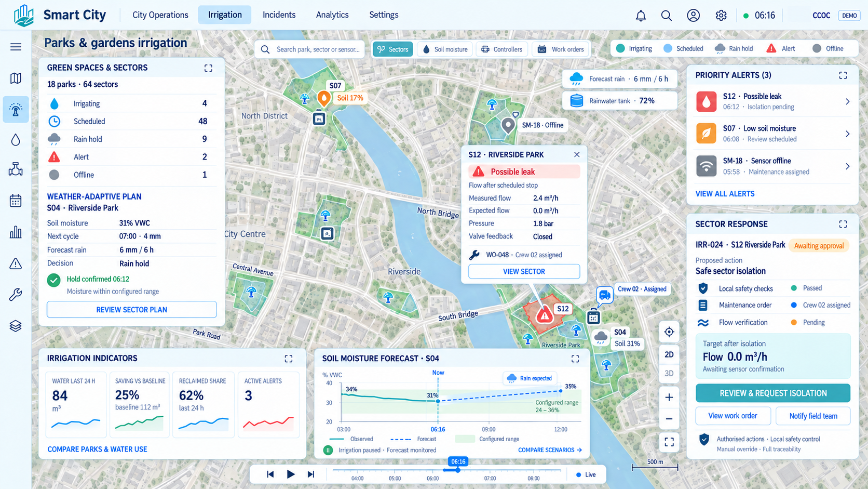868x489 pixels.
Task: Open the calendar schedule icon in the sidebar
Action: point(16,201)
